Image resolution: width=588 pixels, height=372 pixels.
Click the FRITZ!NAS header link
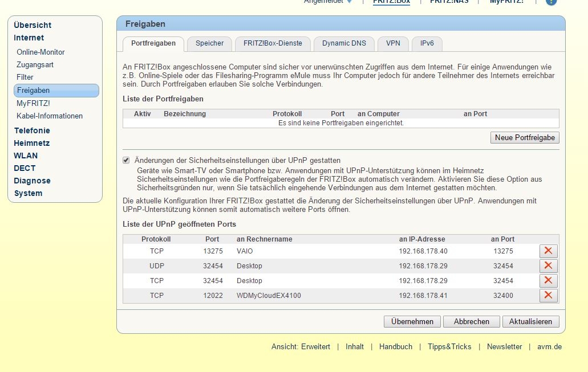click(x=449, y=2)
